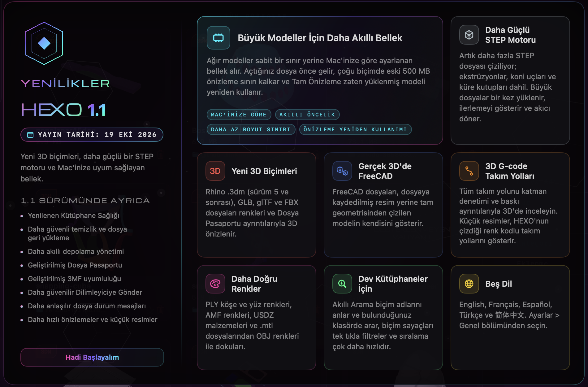
Task: Click the Rhino .3dm formats description text
Action: 252,213
